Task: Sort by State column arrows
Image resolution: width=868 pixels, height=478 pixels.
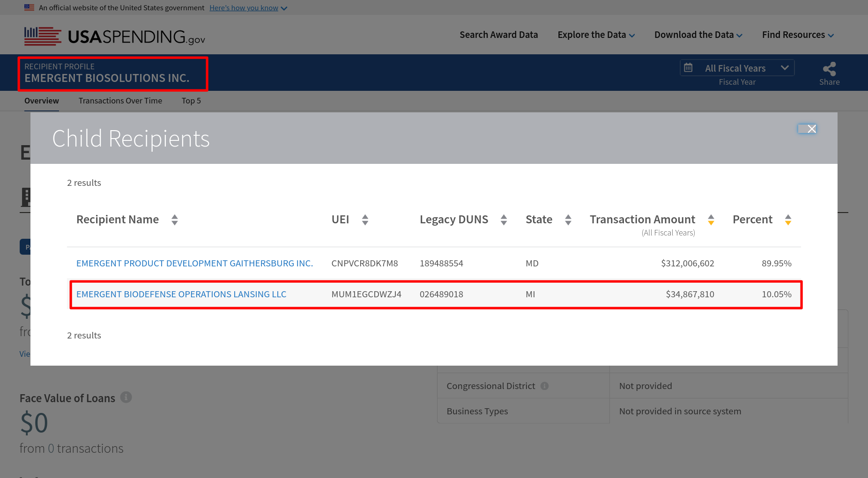Action: tap(568, 220)
